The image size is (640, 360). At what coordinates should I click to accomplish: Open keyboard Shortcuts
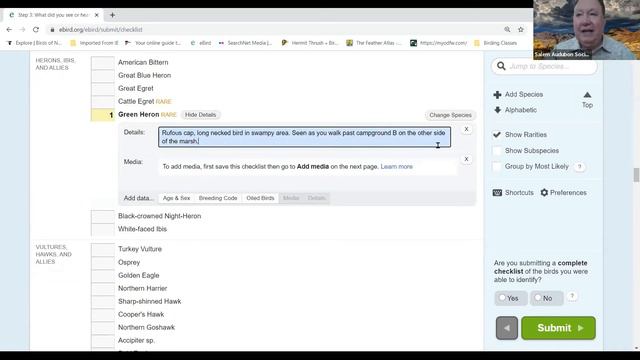point(513,193)
